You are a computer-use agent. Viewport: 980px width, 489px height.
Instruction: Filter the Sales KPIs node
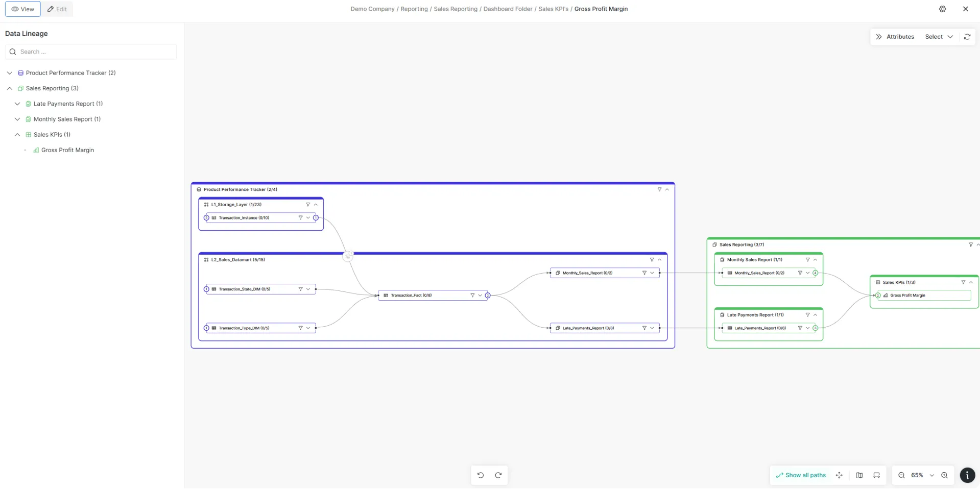tap(963, 282)
